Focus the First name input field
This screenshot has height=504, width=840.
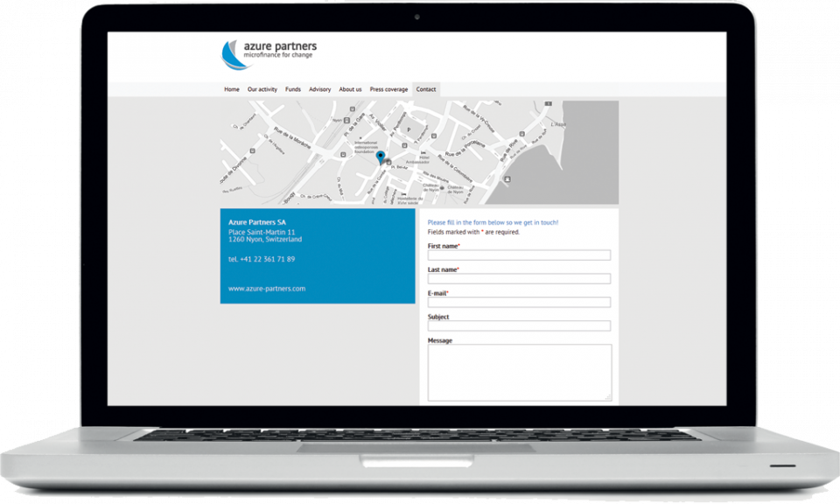click(x=519, y=255)
